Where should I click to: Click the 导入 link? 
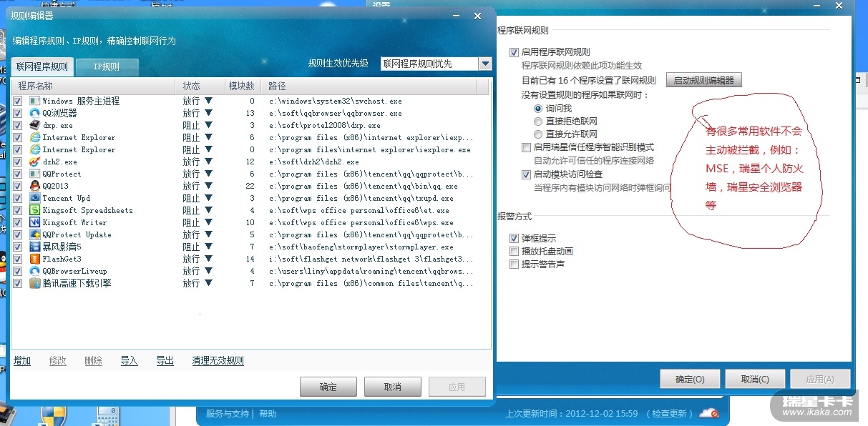130,361
